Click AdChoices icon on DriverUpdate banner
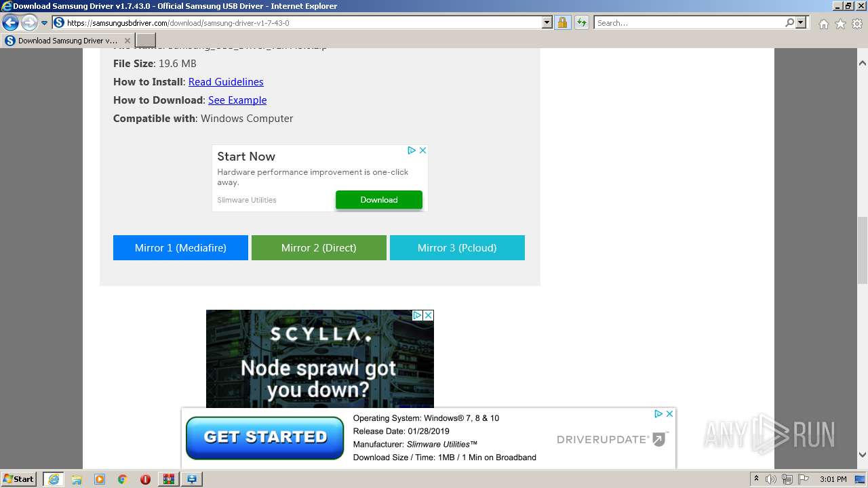Screen dimensions: 868x488 (658, 413)
